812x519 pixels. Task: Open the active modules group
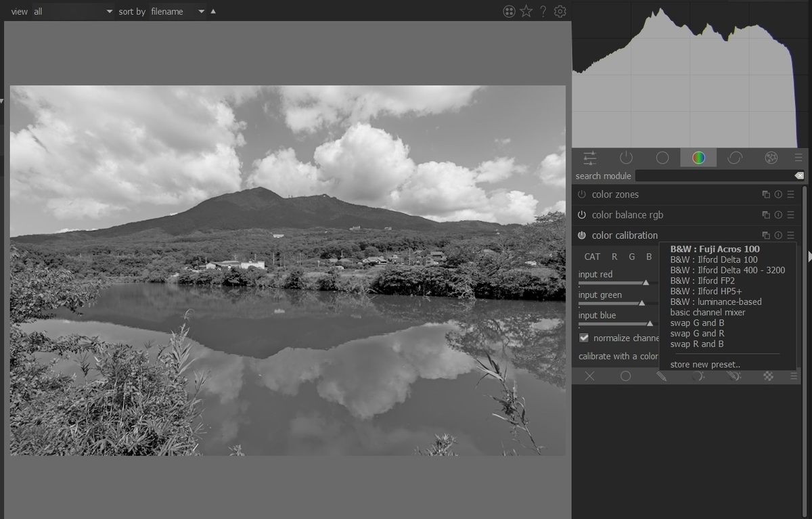[x=626, y=158]
